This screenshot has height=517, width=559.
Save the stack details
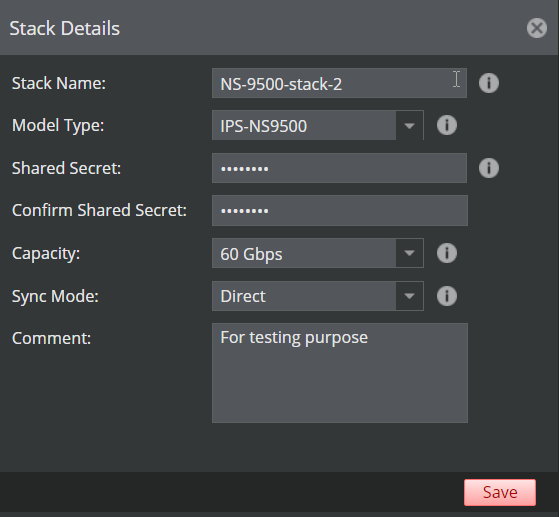pyautogui.click(x=500, y=492)
